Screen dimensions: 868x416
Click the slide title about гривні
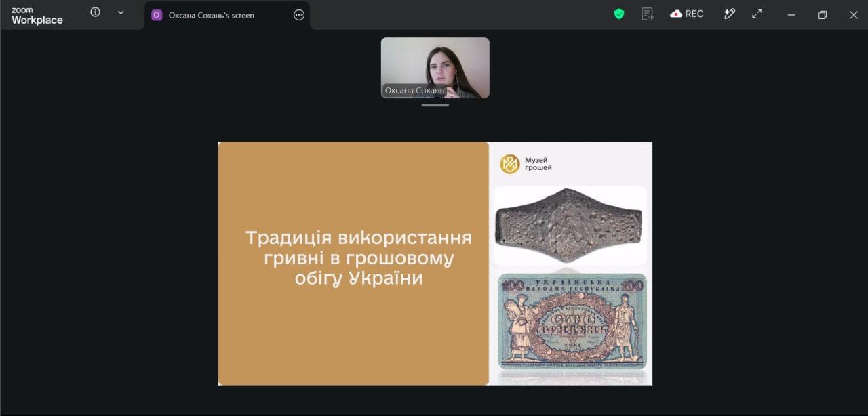pyautogui.click(x=359, y=258)
